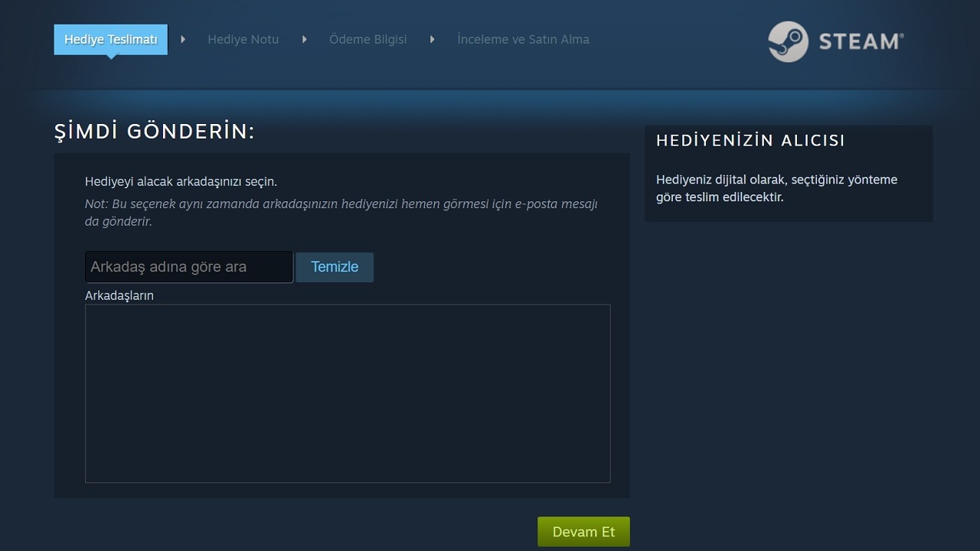Viewport: 980px width, 551px height.
Task: Click the Steam valve logo icon
Action: pyautogui.click(x=787, y=42)
